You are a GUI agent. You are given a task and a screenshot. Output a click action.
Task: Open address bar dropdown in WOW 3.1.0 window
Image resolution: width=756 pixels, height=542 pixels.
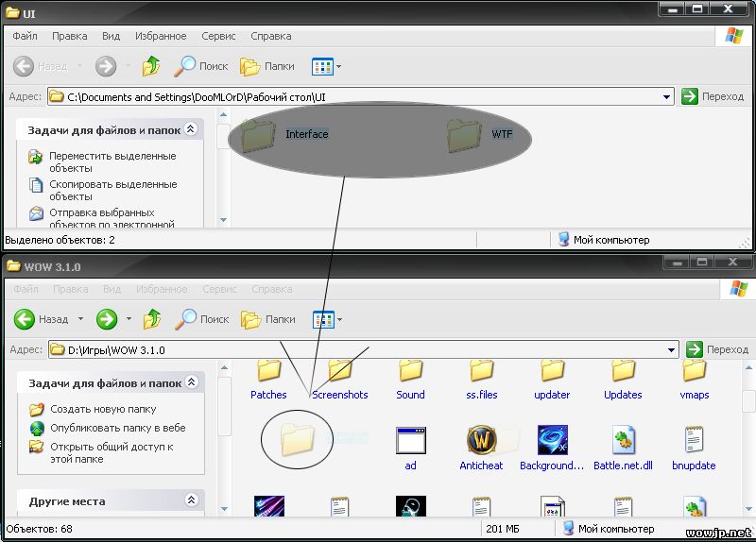(672, 349)
